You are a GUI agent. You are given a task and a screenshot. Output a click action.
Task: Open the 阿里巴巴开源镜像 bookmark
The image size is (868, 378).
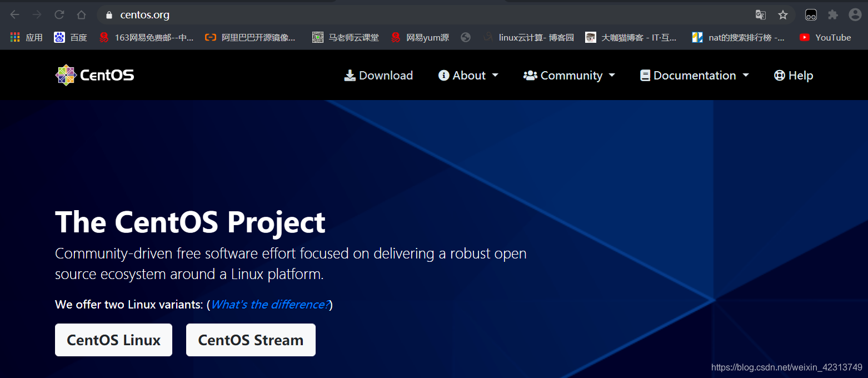click(250, 37)
